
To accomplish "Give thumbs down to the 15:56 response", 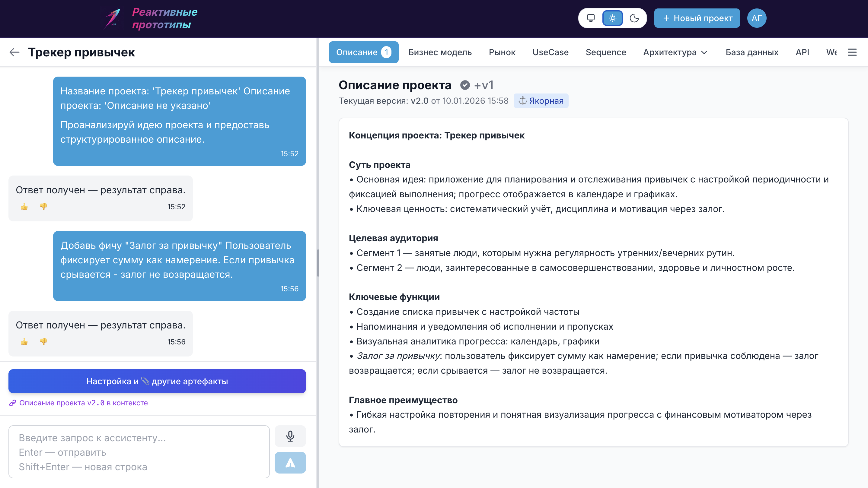I will pos(43,342).
